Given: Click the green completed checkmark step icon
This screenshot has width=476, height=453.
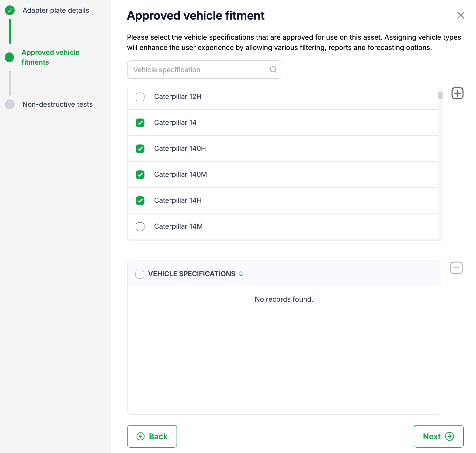Looking at the screenshot, I should [x=10, y=10].
